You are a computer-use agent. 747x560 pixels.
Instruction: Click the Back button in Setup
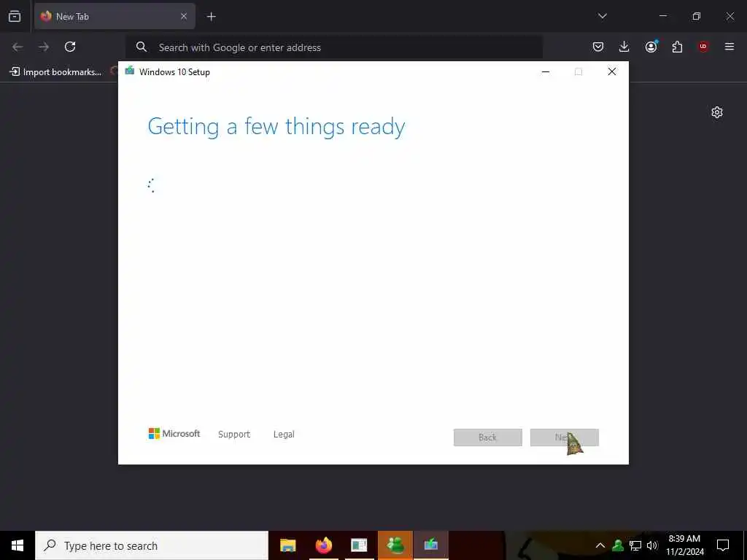coord(488,437)
